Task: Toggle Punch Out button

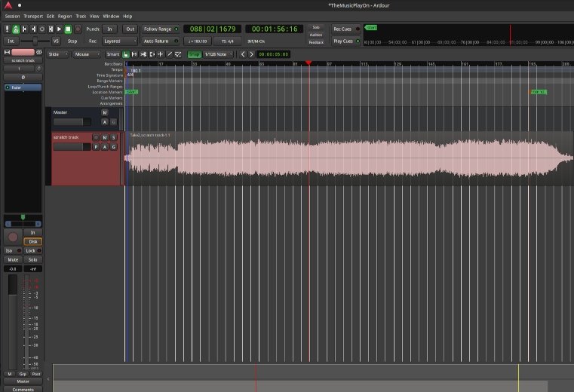Action: [130, 29]
